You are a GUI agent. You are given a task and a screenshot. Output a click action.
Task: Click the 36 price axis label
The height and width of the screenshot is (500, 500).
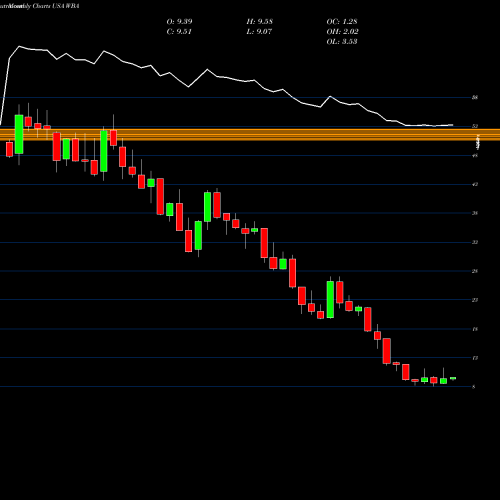(x=475, y=213)
